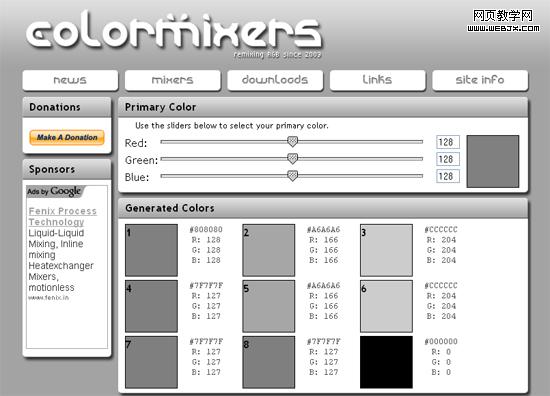Open the news navigation tab
This screenshot has width=550, height=396.
pos(70,80)
